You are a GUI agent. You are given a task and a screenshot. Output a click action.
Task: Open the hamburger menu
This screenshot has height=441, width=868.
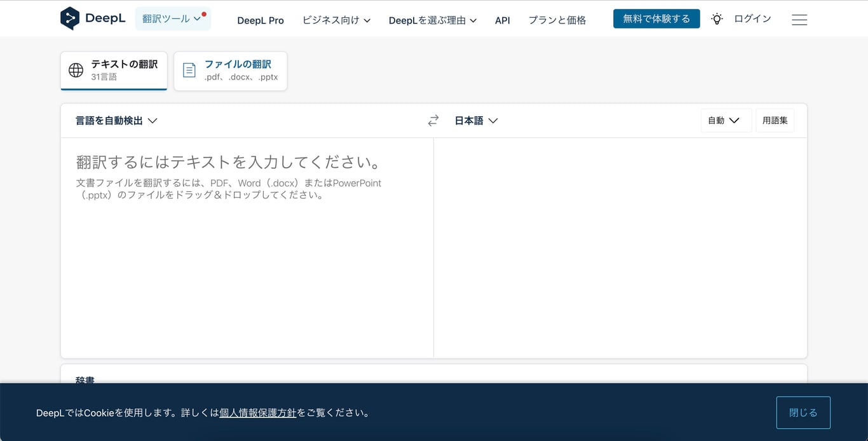pyautogui.click(x=799, y=20)
